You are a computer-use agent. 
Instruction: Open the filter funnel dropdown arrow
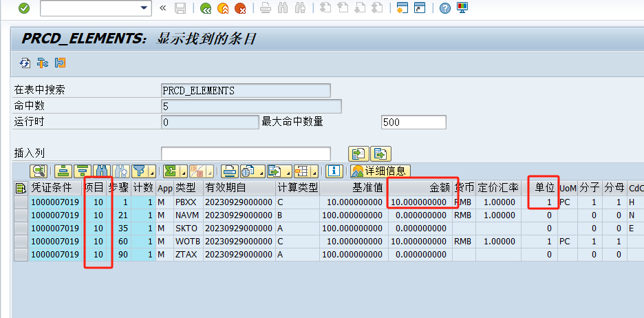coord(152,171)
